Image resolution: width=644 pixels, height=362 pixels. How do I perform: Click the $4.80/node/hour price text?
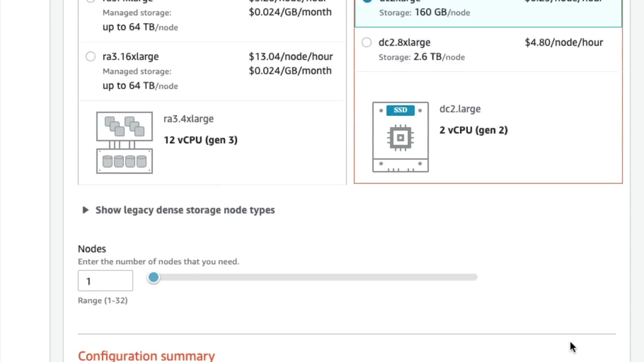pyautogui.click(x=563, y=43)
